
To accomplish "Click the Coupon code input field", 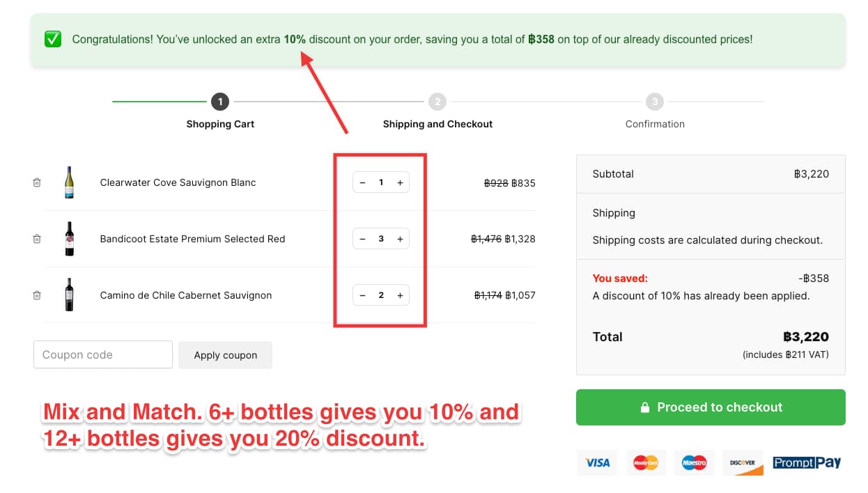I will (x=102, y=354).
